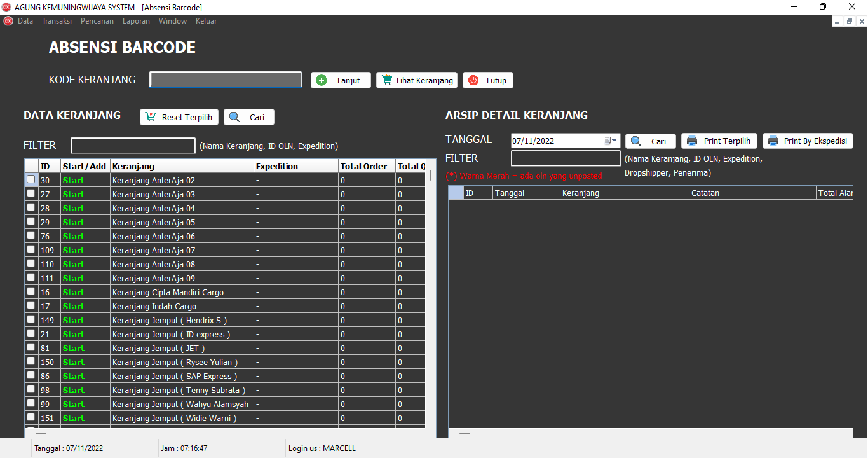
Task: Focus the Kode Keranjang input field
Action: point(226,80)
